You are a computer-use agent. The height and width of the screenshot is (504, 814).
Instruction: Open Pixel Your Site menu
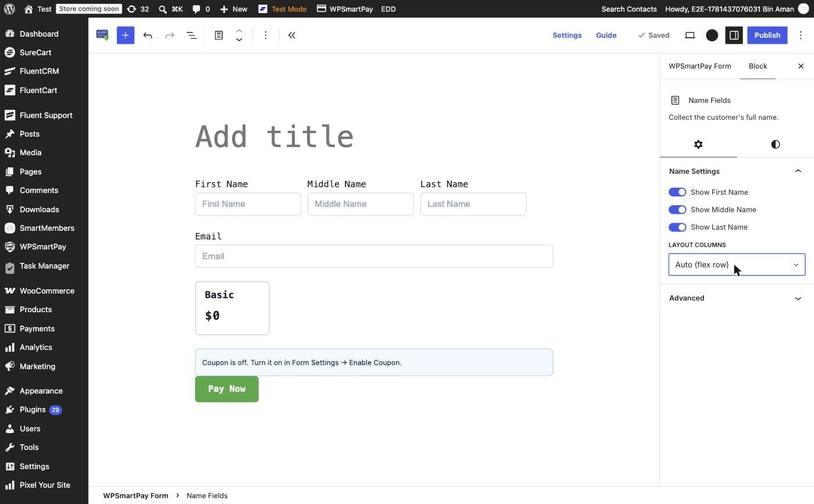pyautogui.click(x=45, y=485)
